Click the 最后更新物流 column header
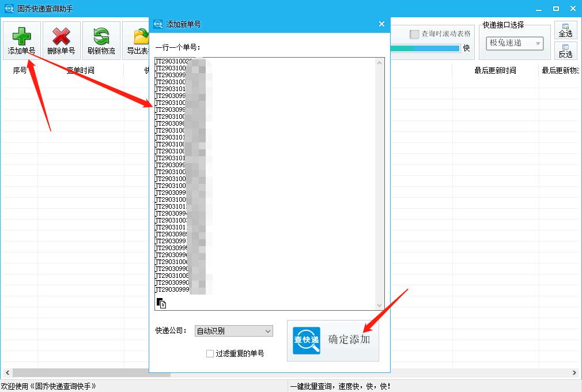 click(560, 70)
